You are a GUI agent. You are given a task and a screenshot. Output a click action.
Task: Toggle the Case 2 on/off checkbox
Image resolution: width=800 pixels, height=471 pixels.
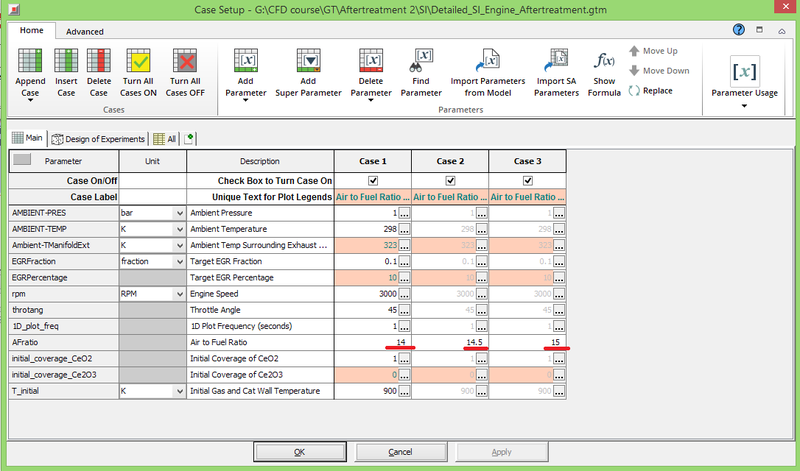click(x=450, y=180)
